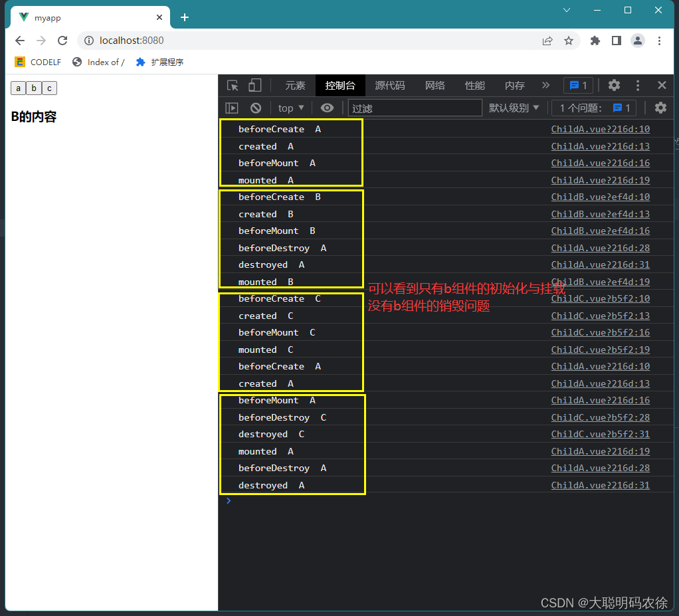Type in the 过滤 console filter field
Screen dimensions: 679x616
click(415, 108)
